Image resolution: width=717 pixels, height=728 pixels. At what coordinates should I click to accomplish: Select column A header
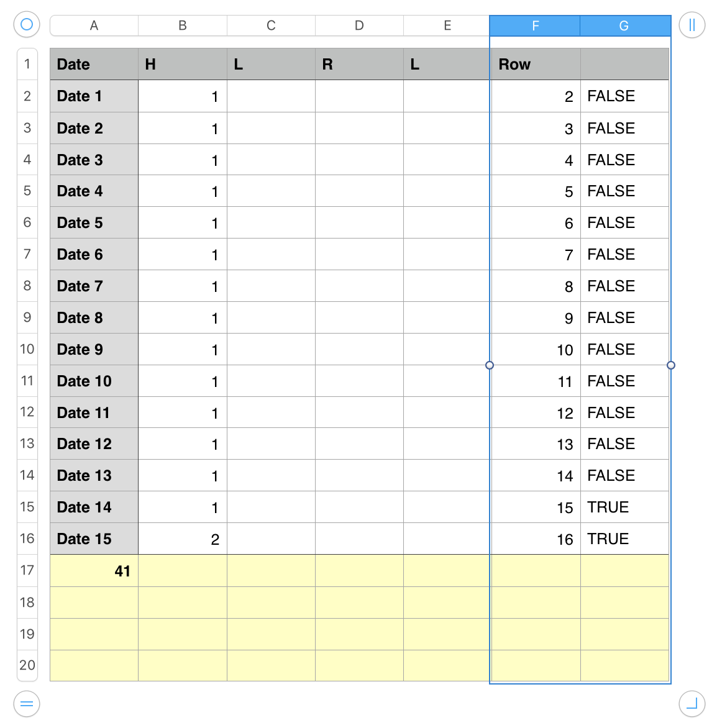94,25
